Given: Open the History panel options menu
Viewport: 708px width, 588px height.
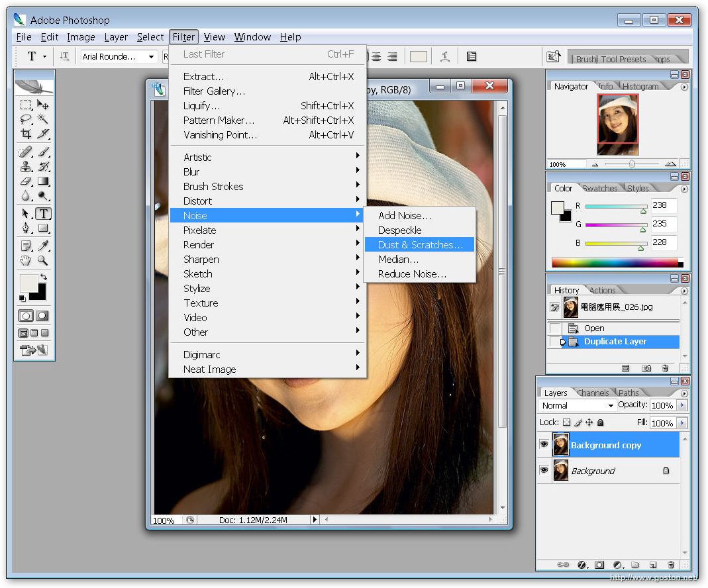Looking at the screenshot, I should point(685,291).
